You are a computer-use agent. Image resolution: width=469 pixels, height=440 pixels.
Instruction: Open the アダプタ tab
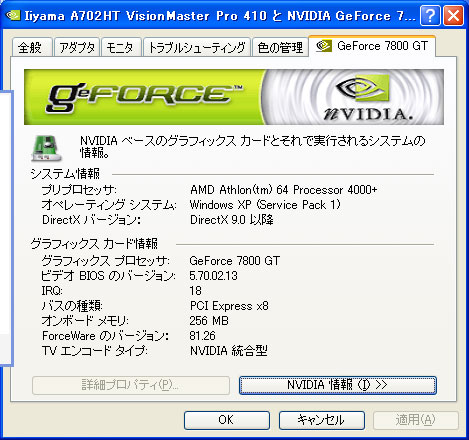coord(77,47)
